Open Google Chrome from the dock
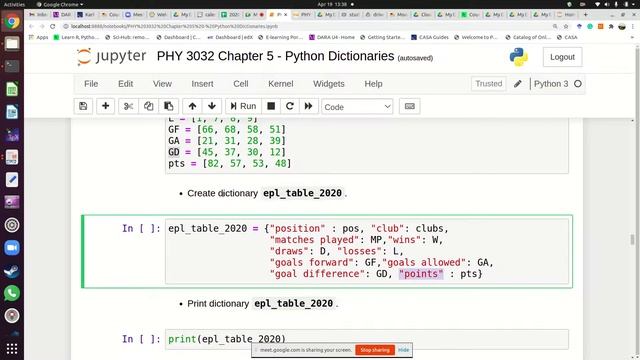This screenshot has height=360, width=640. (12, 22)
